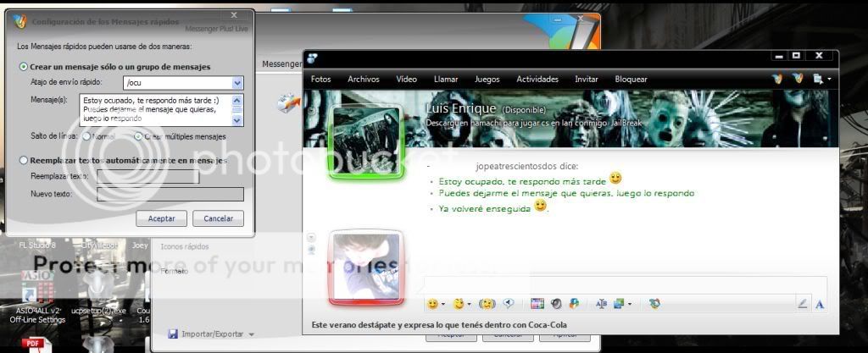Open the font style 'A' icon
The width and height of the screenshot is (868, 353).
[820, 304]
